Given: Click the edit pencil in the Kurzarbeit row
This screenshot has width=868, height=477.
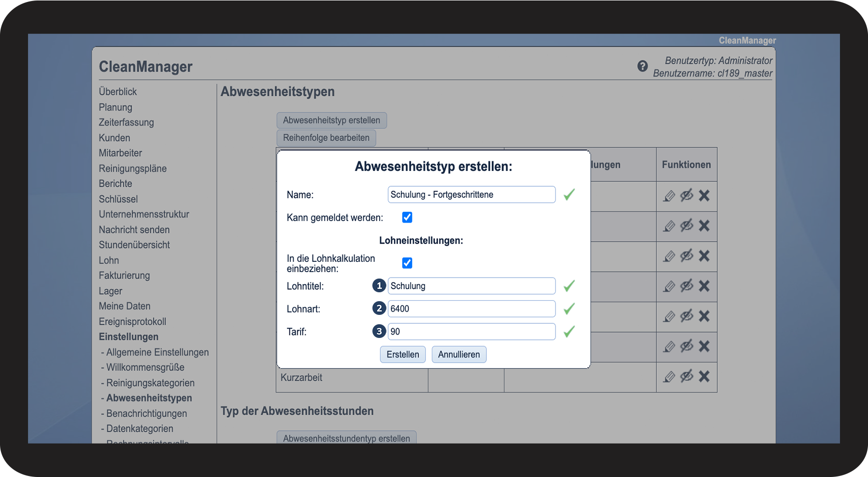Looking at the screenshot, I should click(x=669, y=377).
